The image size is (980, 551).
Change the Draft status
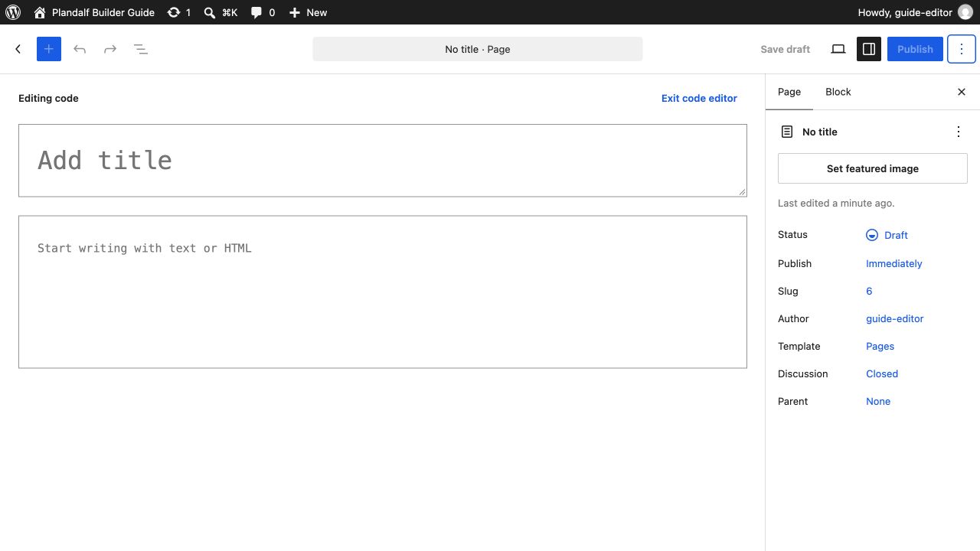(x=887, y=235)
